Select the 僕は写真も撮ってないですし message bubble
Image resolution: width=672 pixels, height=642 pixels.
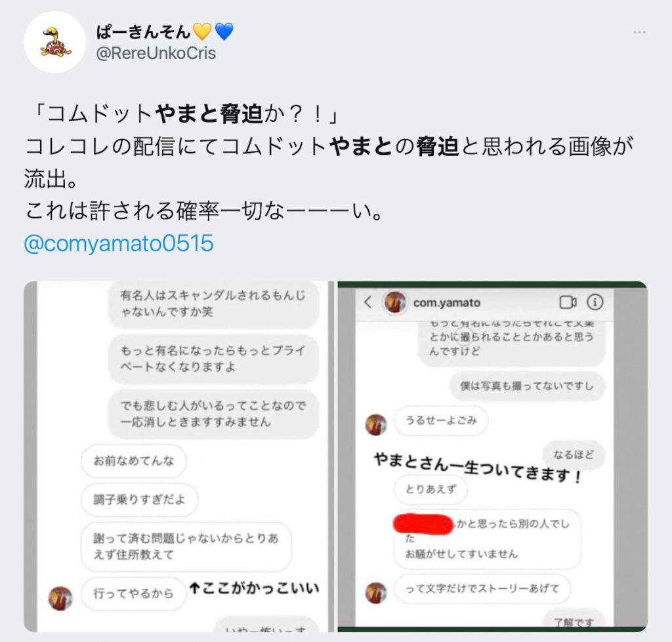pos(527,386)
